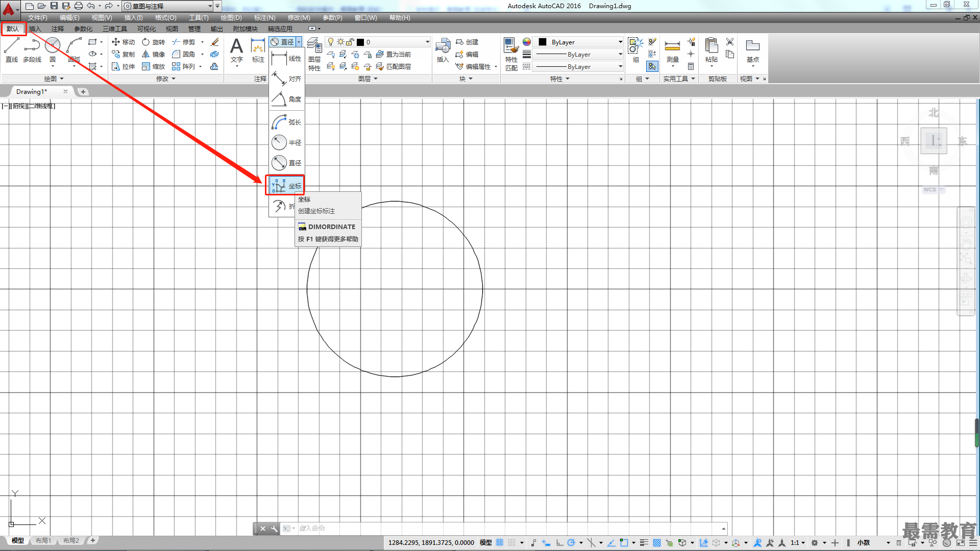Choose the 复制 copy tool

[x=123, y=54]
